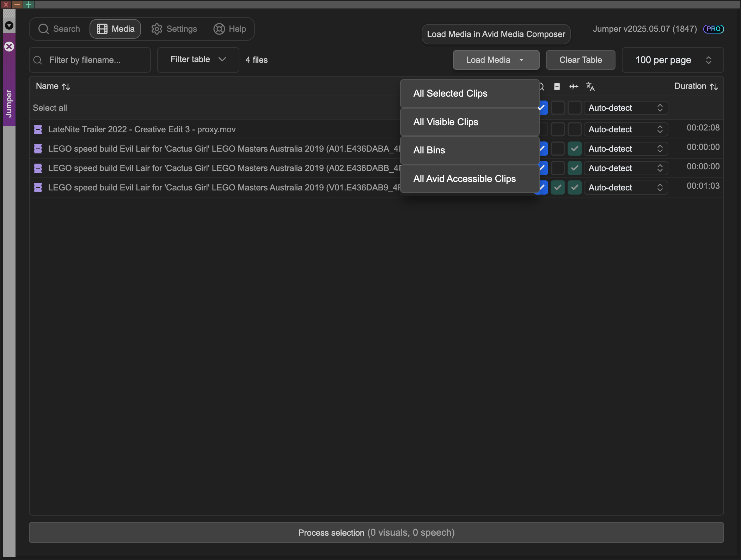The height and width of the screenshot is (560, 741).
Task: Open the 100 per page selector
Action: pos(673,60)
